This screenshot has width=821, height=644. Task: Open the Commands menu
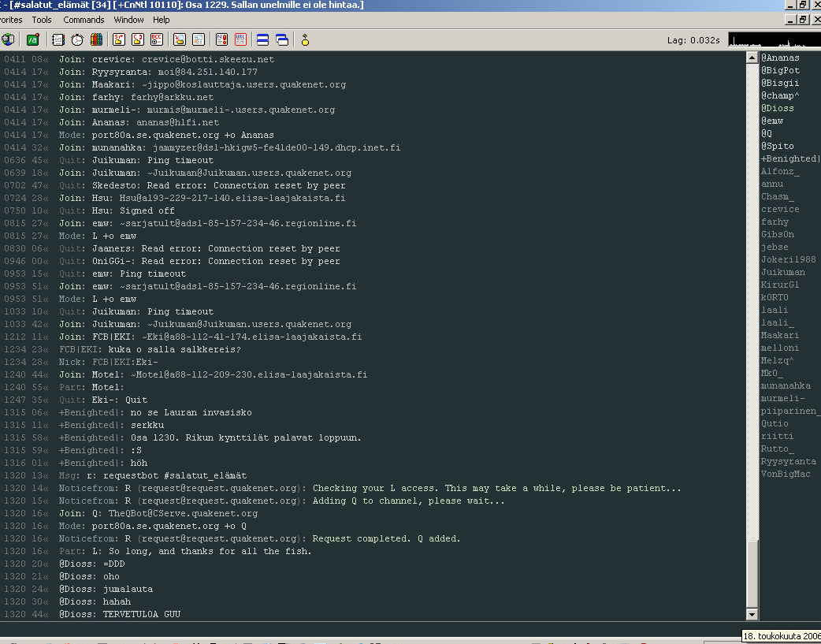pyautogui.click(x=84, y=20)
